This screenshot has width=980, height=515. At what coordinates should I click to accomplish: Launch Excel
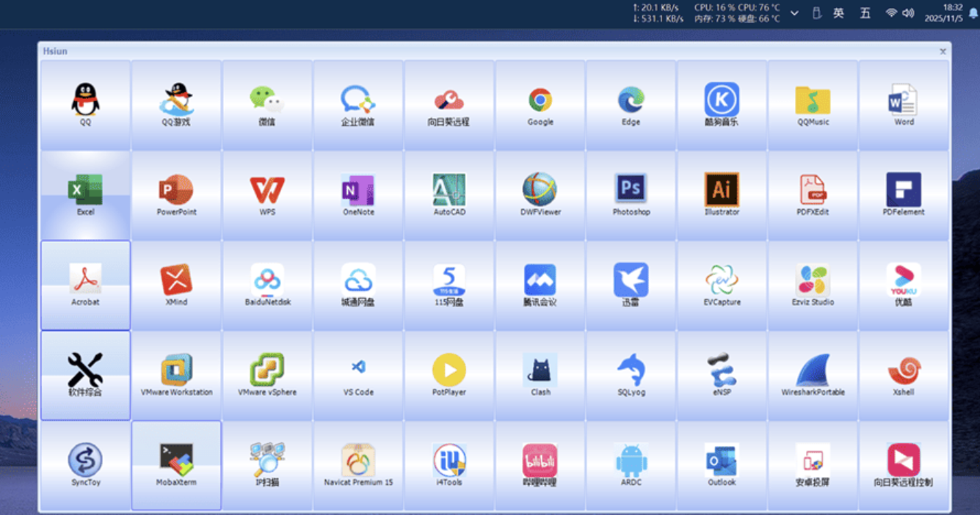pos(85,193)
